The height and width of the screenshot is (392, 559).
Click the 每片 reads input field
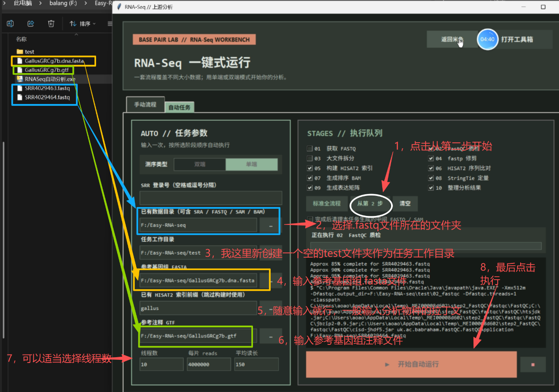209,364
